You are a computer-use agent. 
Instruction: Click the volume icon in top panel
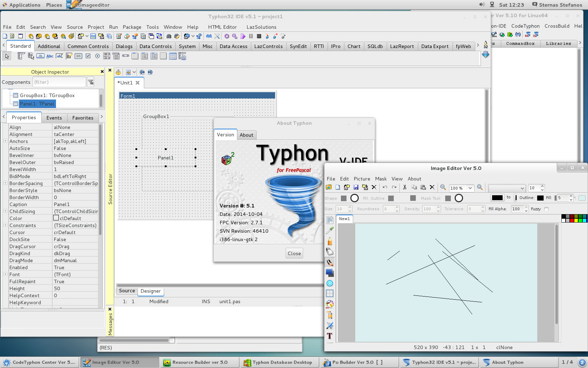point(482,5)
